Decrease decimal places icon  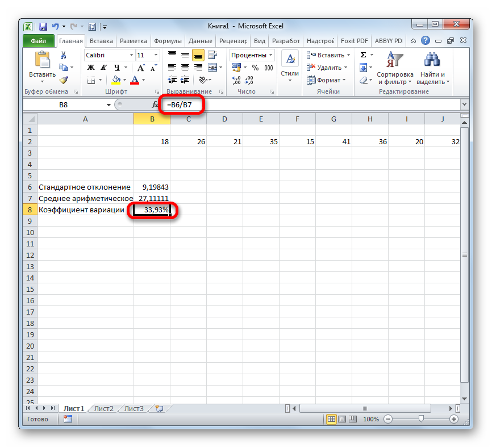tap(249, 80)
